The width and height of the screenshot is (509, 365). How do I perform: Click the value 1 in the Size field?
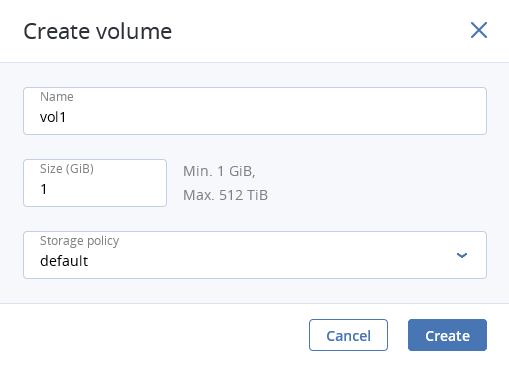tap(44, 189)
